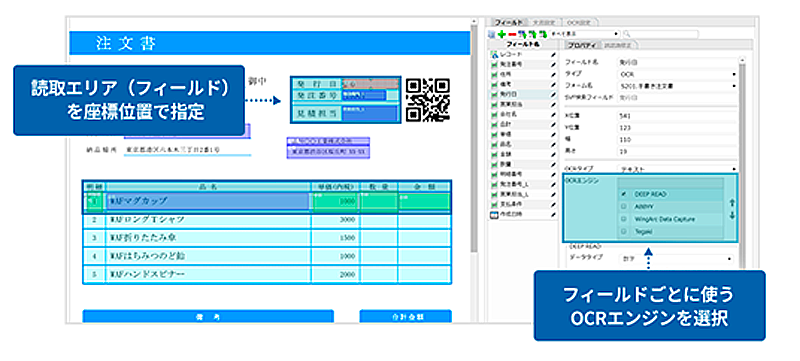Click the magnifier icon in the search box
This screenshot has height=361, width=800.
(627, 34)
